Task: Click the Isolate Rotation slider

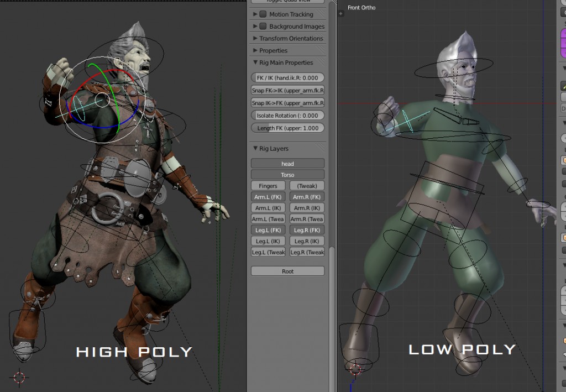Action: 287,115
